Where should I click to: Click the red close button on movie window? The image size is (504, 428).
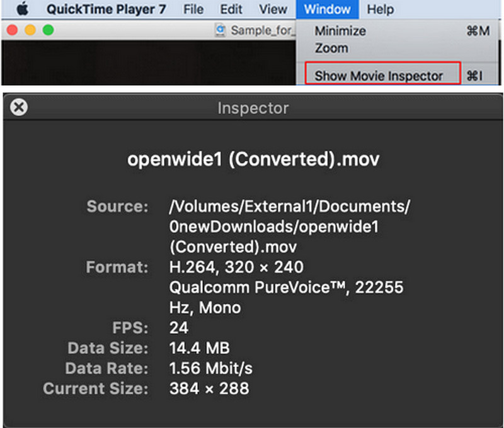coord(12,30)
